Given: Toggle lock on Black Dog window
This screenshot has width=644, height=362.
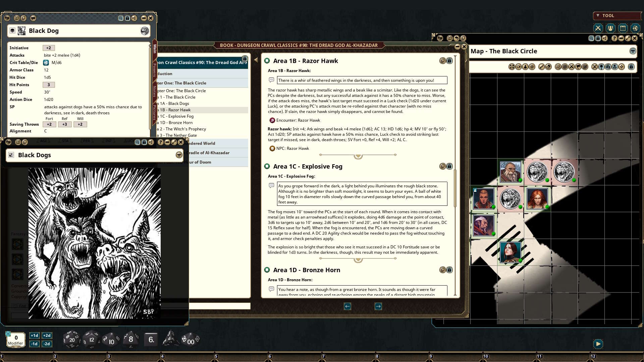Looking at the screenshot, I should pyautogui.click(x=127, y=18).
